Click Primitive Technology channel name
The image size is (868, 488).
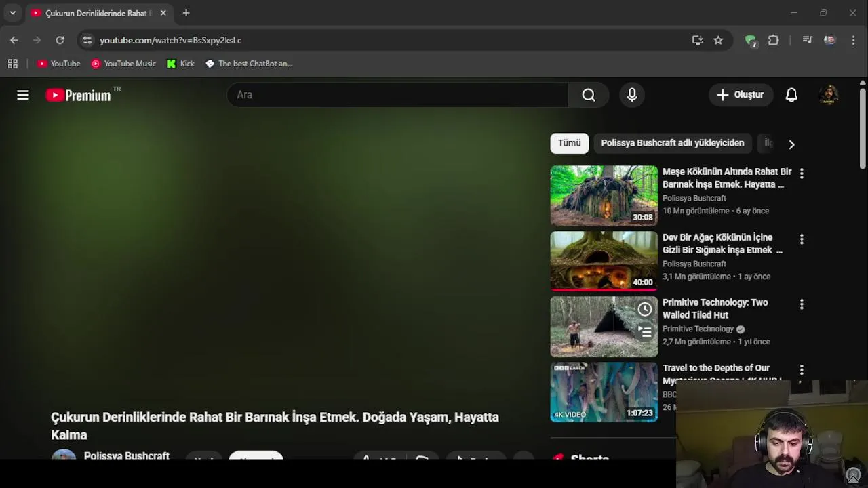(x=698, y=329)
